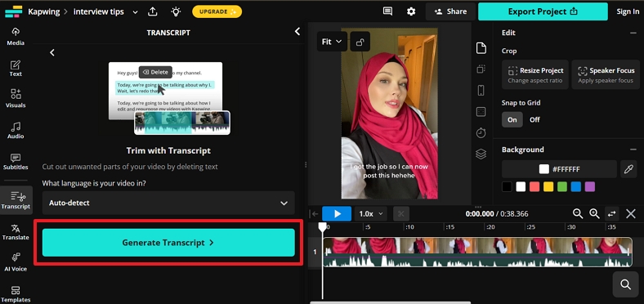This screenshot has height=304, width=644.
Task: Expand the interview tips project dropdown
Action: [135, 12]
